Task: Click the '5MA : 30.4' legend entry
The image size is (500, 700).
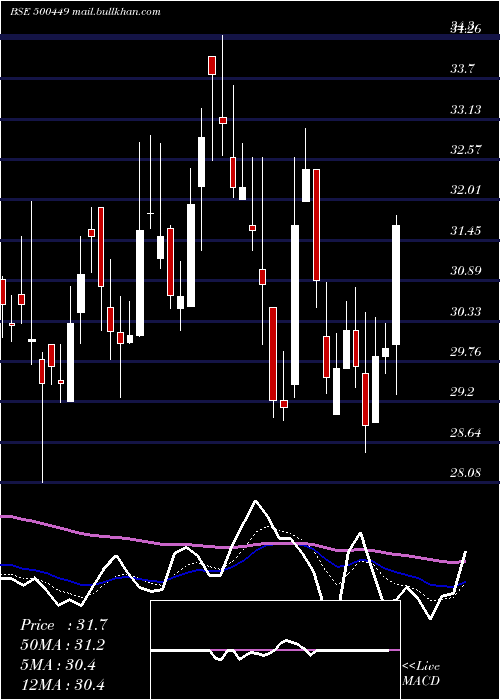Action: click(x=58, y=665)
